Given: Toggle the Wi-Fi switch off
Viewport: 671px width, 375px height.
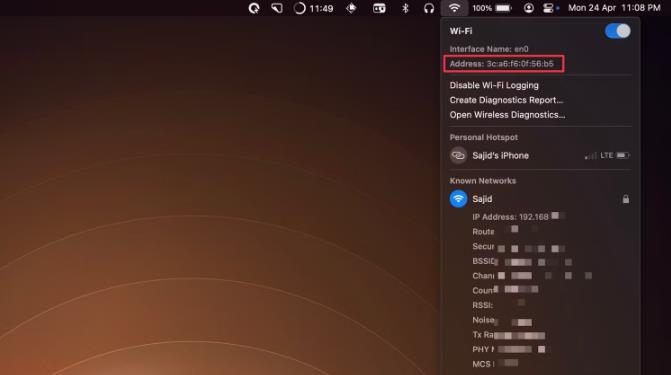Looking at the screenshot, I should click(617, 31).
